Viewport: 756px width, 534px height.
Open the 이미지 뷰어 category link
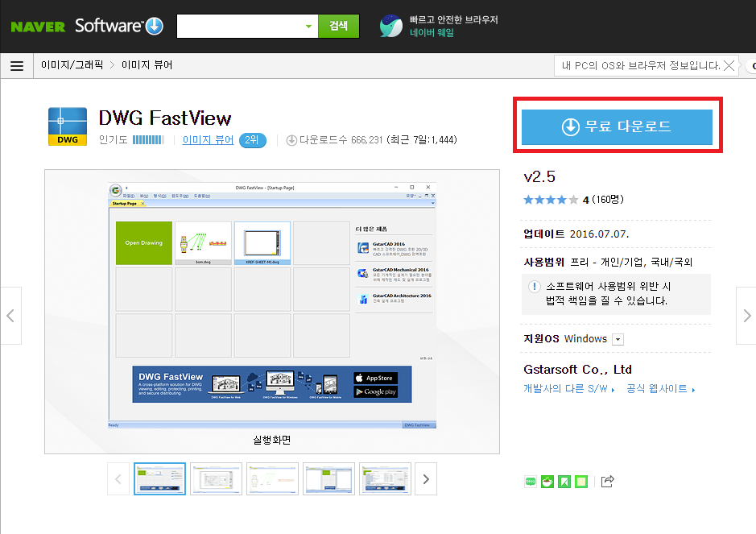(208, 140)
